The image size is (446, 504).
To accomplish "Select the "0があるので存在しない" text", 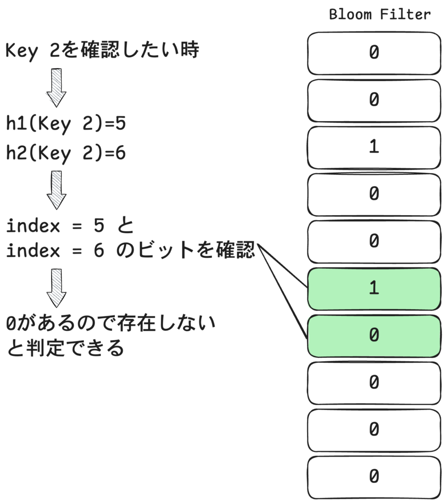I will point(111,324).
